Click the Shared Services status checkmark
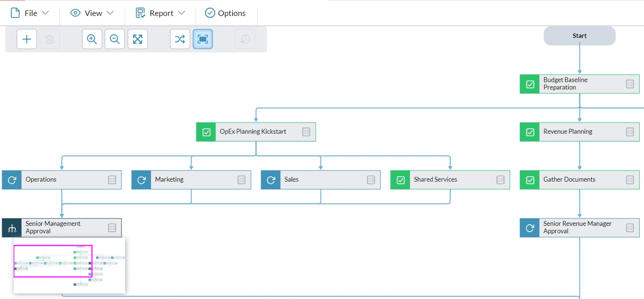644x299 pixels. coord(400,180)
